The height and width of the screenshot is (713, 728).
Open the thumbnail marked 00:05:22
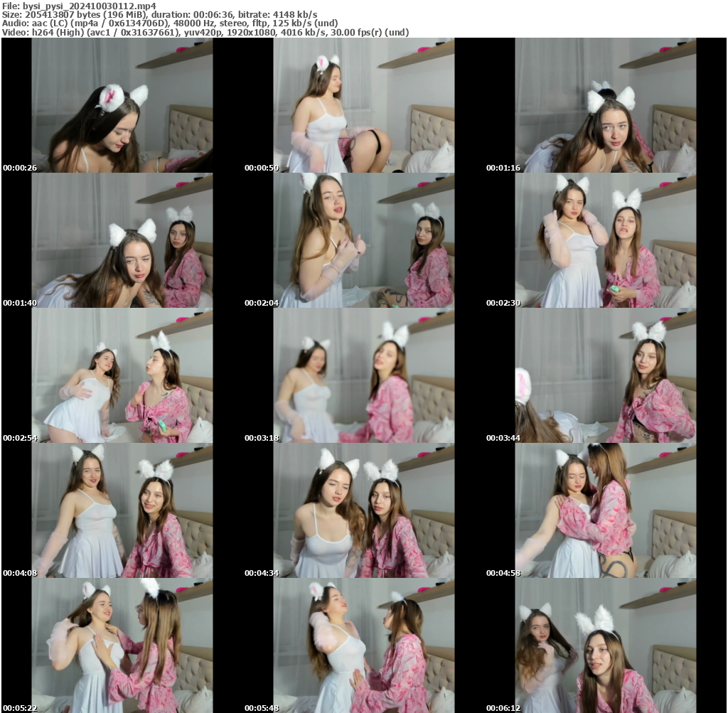pyautogui.click(x=122, y=645)
